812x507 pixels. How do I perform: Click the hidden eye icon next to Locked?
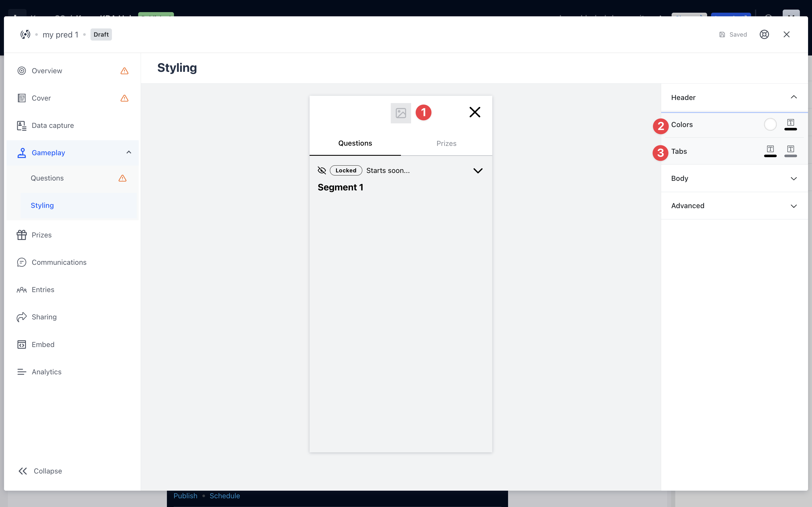[x=321, y=170]
